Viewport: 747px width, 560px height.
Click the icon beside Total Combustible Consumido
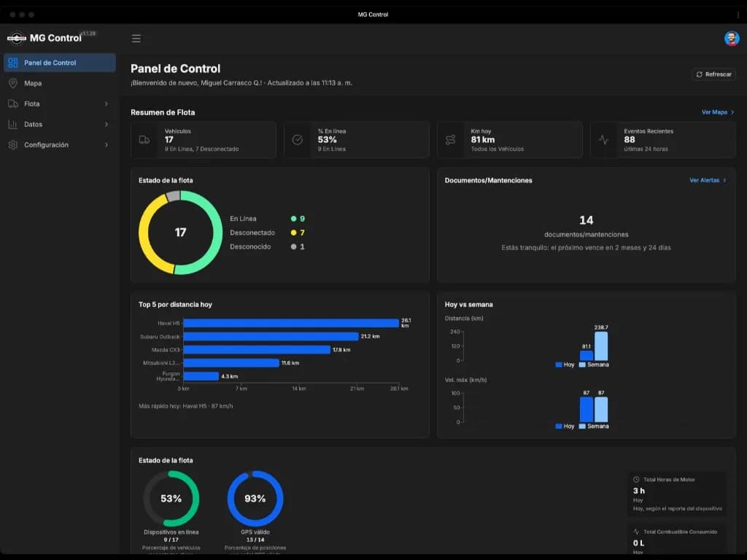(x=636, y=532)
